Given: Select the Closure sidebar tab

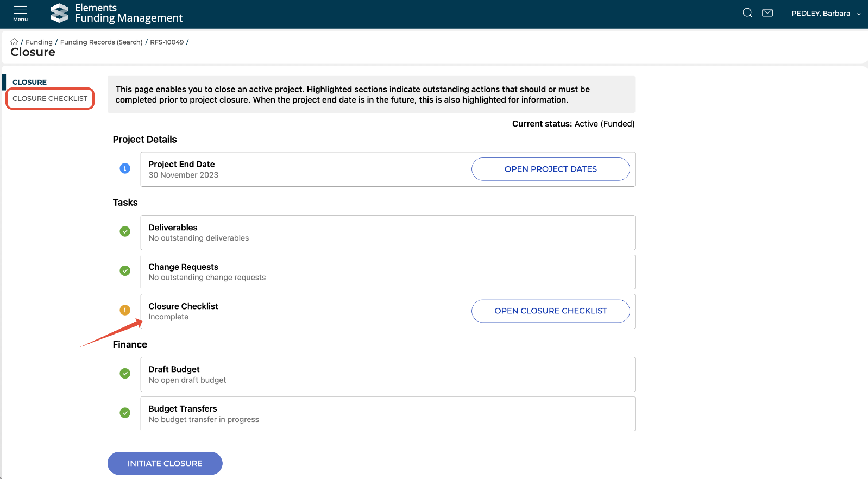Looking at the screenshot, I should click(30, 83).
